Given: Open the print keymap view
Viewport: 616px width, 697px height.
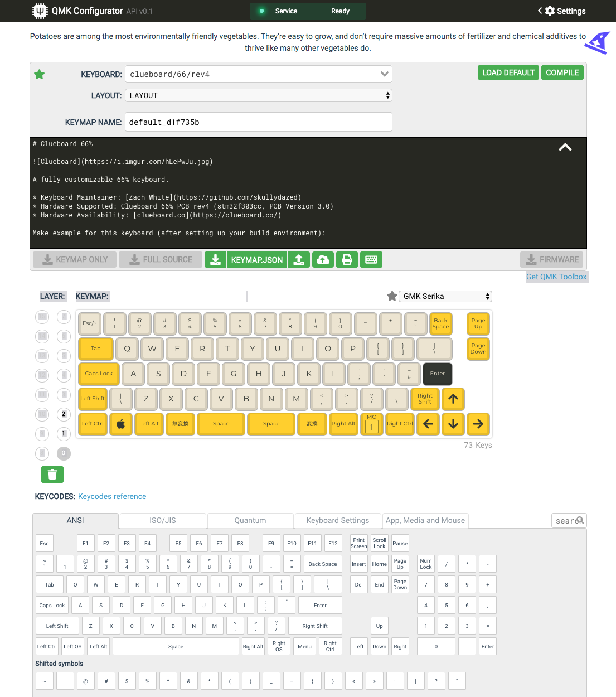Looking at the screenshot, I should 347,259.
